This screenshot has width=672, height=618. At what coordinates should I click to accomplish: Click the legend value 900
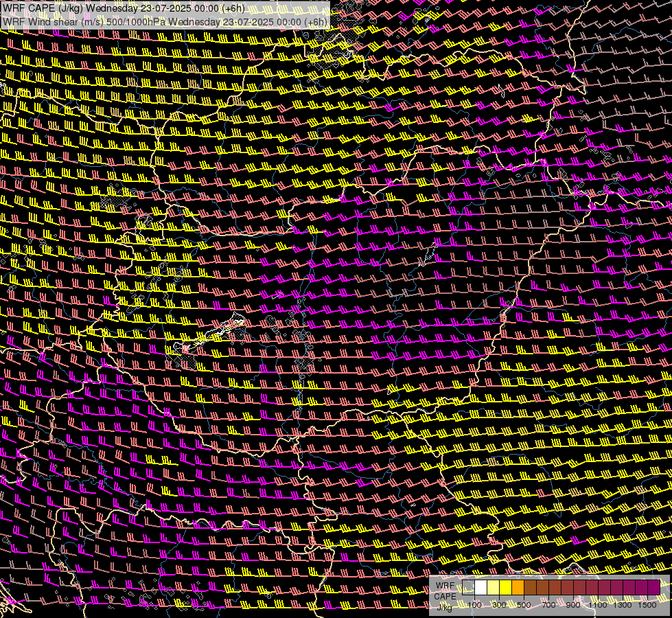pyautogui.click(x=573, y=605)
